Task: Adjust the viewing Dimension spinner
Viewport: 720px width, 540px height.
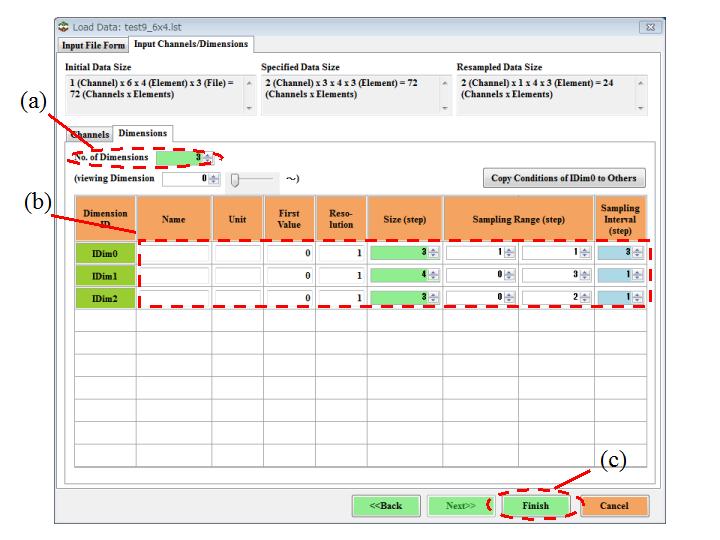Action: coord(215,179)
